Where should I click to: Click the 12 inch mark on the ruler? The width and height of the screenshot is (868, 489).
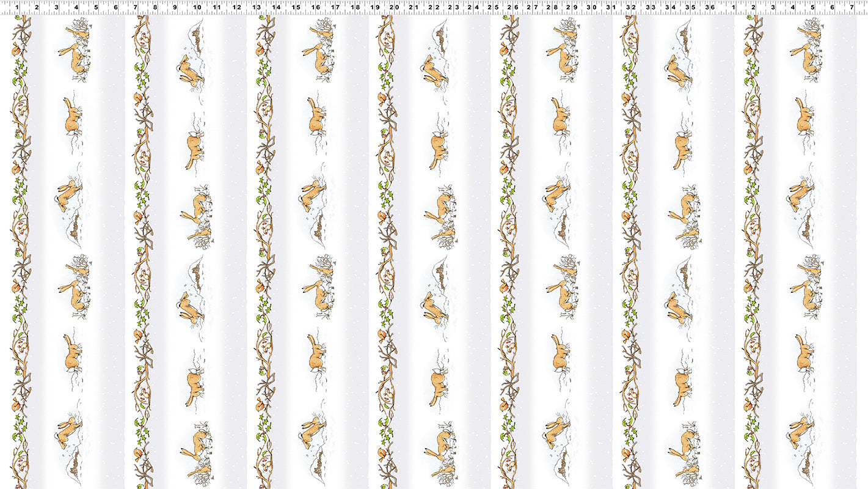[x=236, y=8]
